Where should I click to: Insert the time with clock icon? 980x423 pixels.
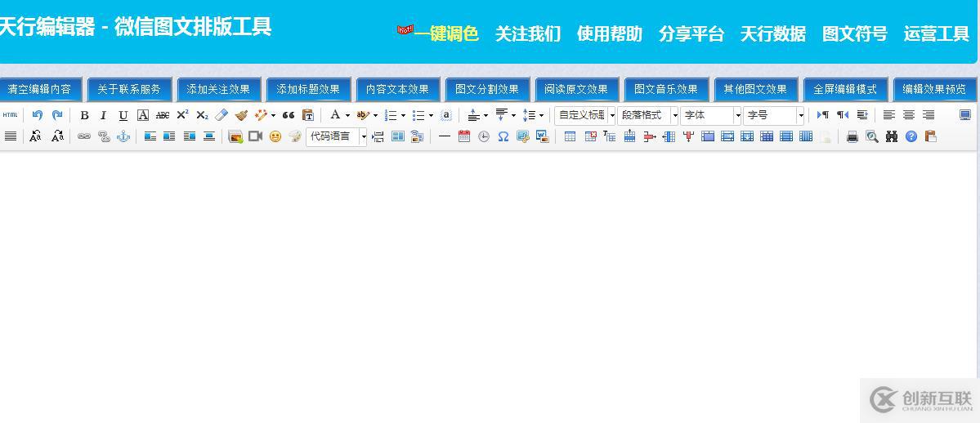tap(484, 136)
